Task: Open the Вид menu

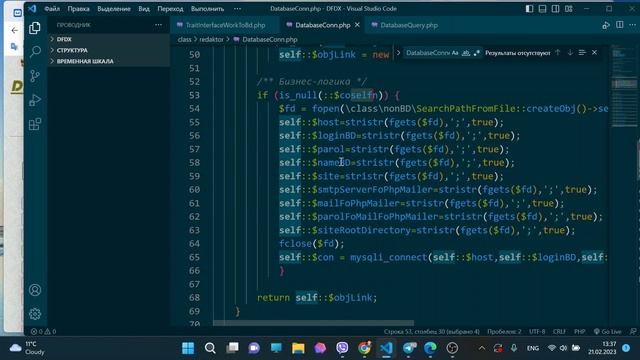Action: (144, 9)
